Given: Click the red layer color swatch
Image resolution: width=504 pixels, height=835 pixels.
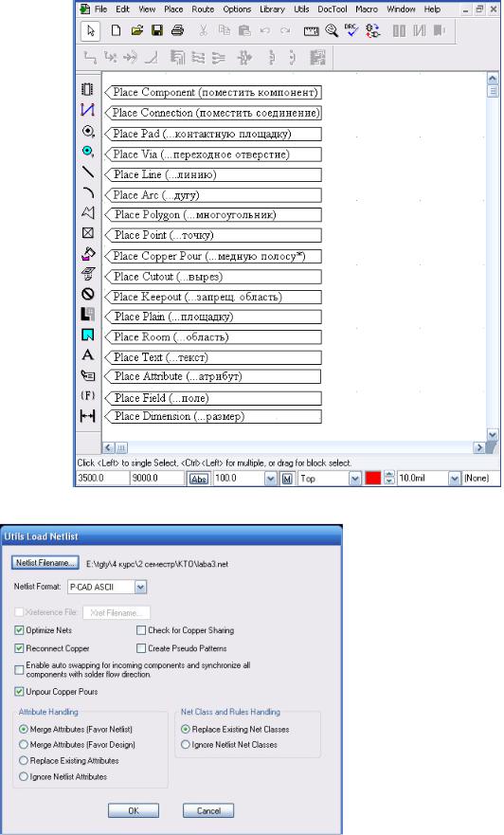Looking at the screenshot, I should click(373, 479).
